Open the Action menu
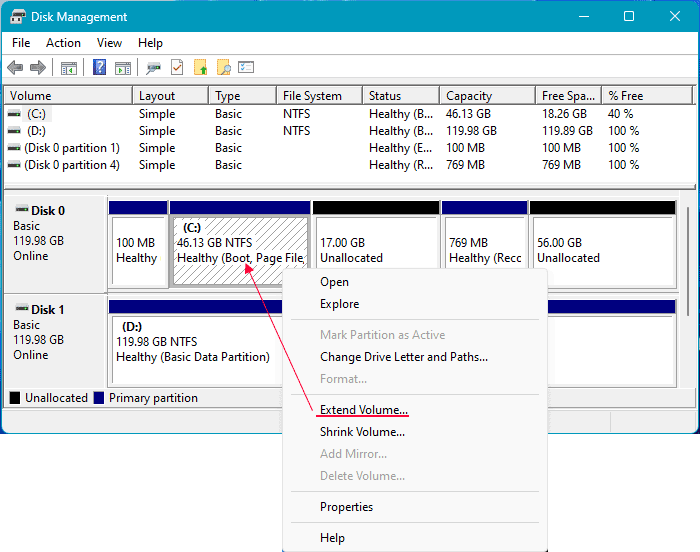Viewport: 700px width, 552px height. [63, 43]
